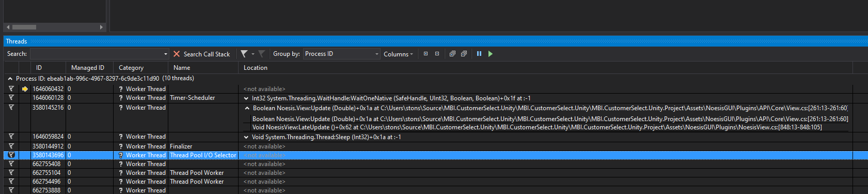
Task: Select thread ID 3580145216
Action: click(48, 108)
